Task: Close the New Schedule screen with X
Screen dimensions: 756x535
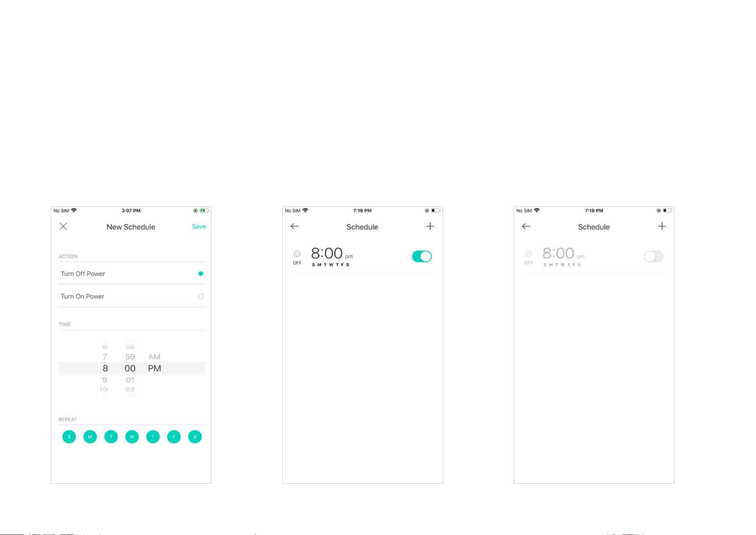Action: pos(63,226)
